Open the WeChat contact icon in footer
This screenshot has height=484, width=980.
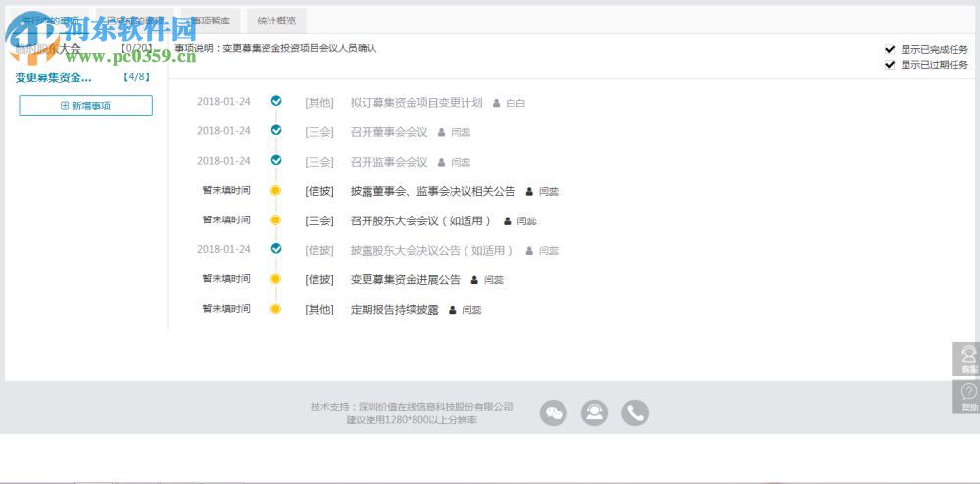[x=553, y=412]
